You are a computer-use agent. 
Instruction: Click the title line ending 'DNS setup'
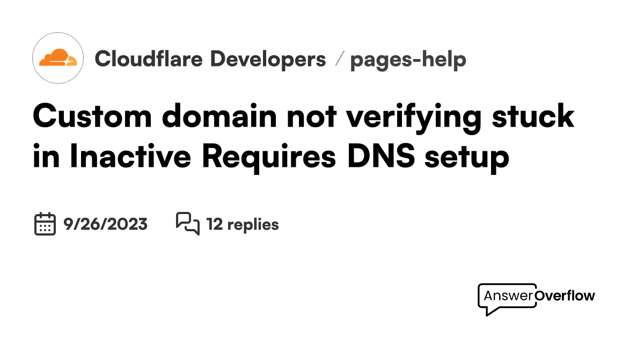271,157
